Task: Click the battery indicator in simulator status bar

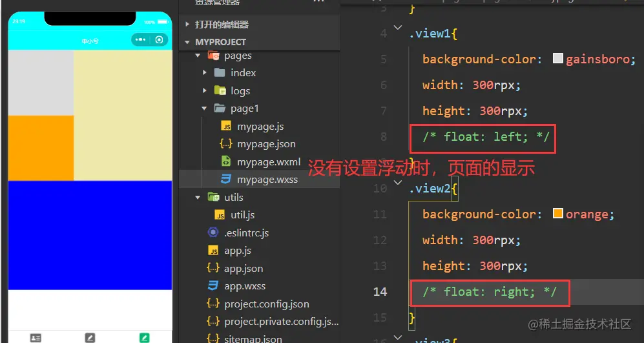Action: 163,22
